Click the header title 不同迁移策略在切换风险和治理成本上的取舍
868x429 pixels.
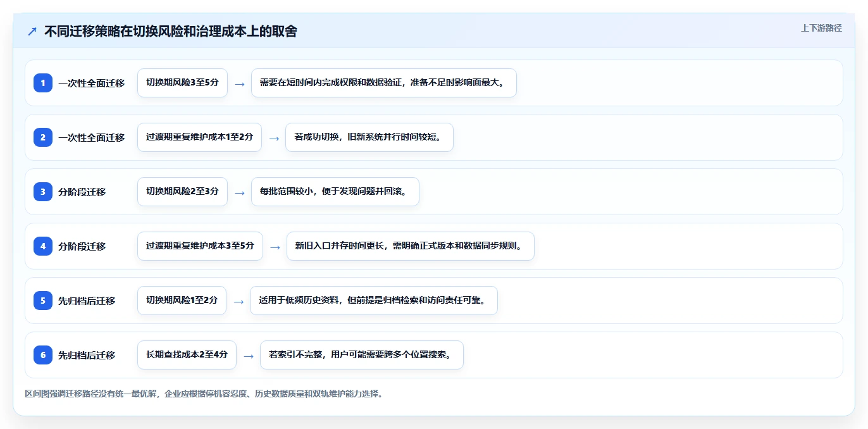point(170,32)
